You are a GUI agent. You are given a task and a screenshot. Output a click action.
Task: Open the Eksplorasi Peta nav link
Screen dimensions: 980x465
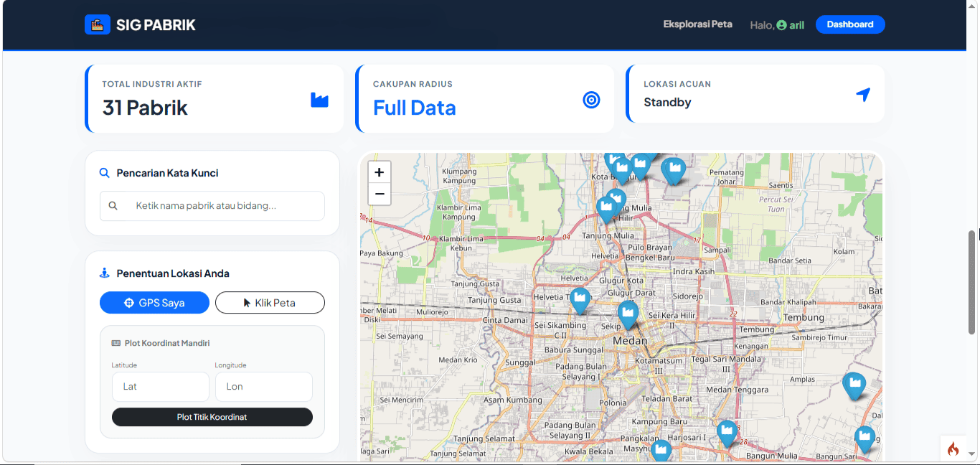tap(697, 24)
